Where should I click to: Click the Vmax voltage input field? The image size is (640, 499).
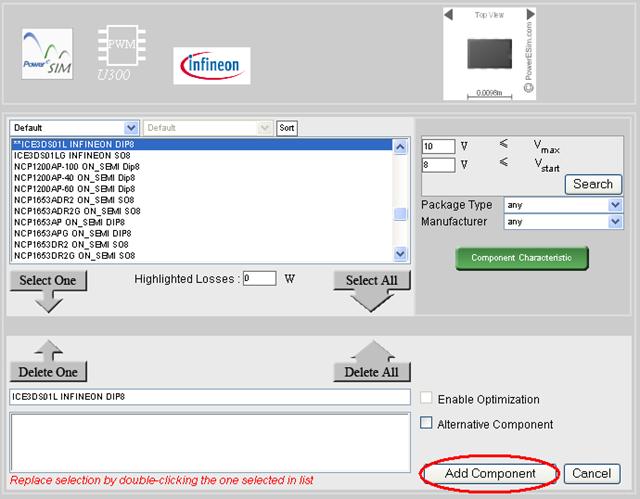[x=438, y=146]
